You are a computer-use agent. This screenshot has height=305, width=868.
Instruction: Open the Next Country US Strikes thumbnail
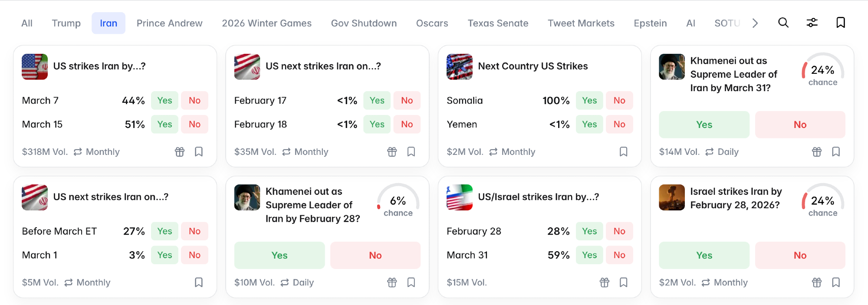[460, 67]
